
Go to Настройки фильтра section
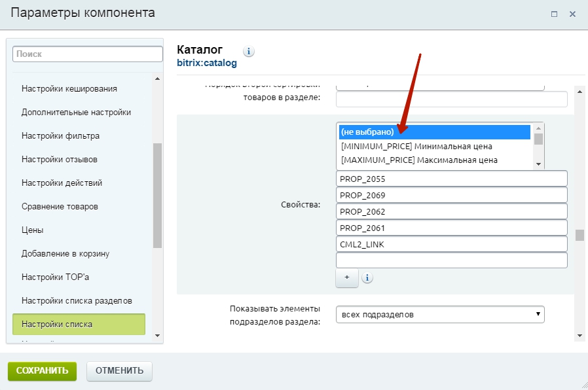pos(60,136)
